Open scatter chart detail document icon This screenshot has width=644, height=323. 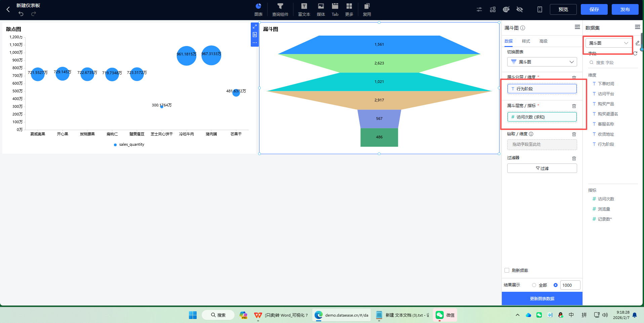tap(255, 35)
